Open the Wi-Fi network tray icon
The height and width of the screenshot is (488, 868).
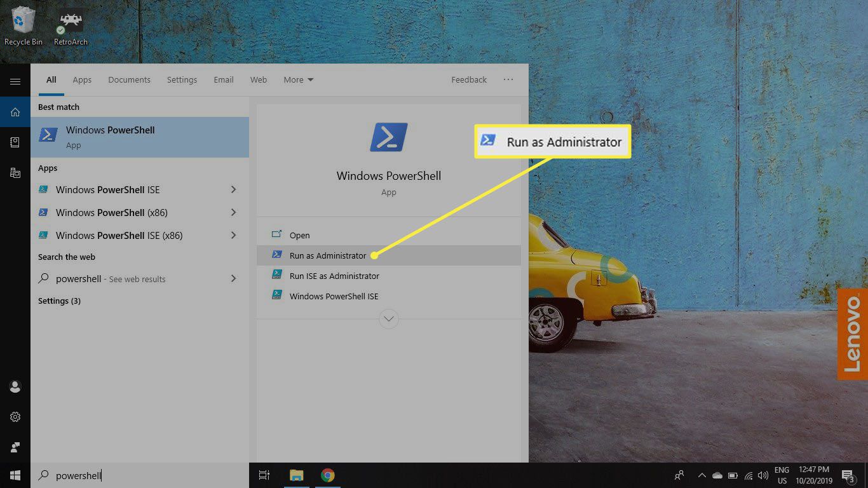pyautogui.click(x=749, y=475)
